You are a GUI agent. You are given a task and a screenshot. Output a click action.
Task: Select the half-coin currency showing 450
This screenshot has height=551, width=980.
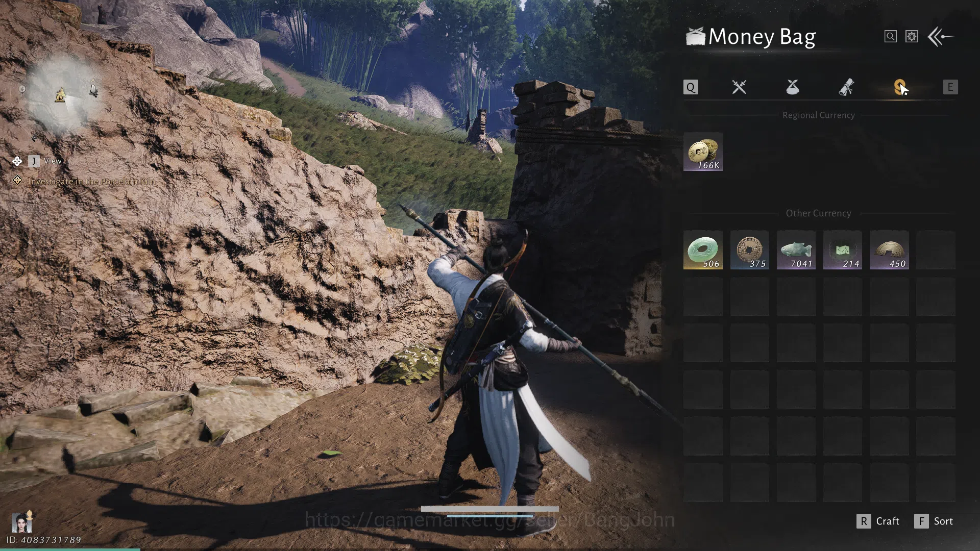click(x=889, y=250)
